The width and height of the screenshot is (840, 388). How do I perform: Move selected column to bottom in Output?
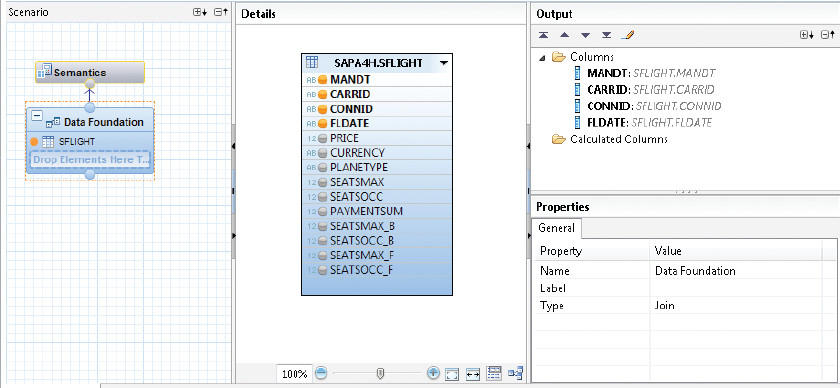(x=606, y=35)
